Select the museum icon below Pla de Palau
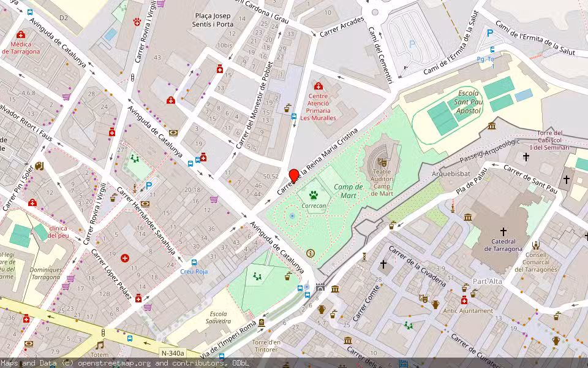Image resolution: width=588 pixels, height=368 pixels. (x=467, y=217)
